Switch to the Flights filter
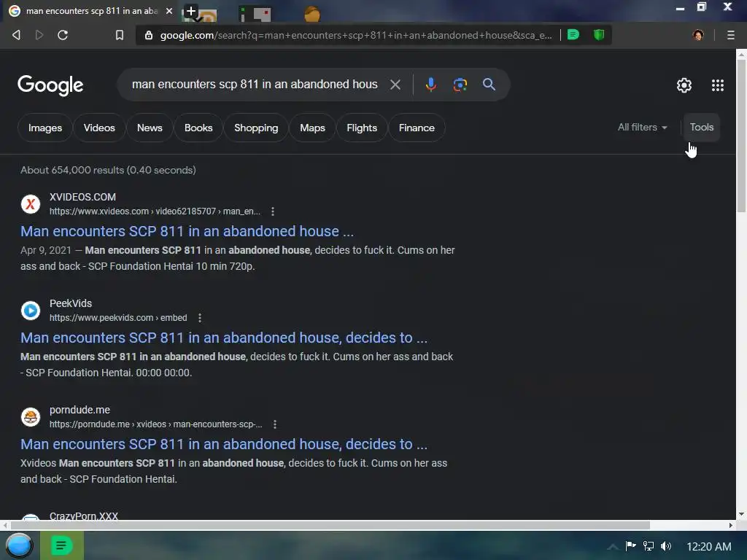 362,128
